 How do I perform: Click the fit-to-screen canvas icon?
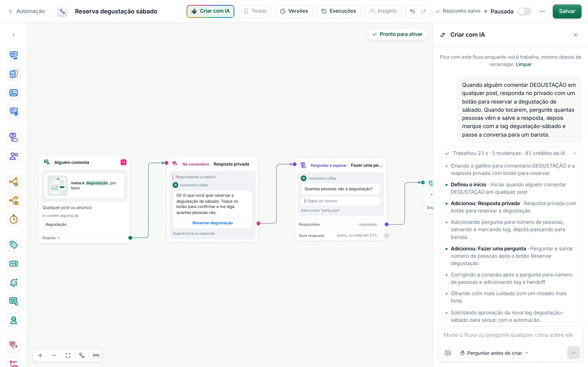pyautogui.click(x=68, y=355)
